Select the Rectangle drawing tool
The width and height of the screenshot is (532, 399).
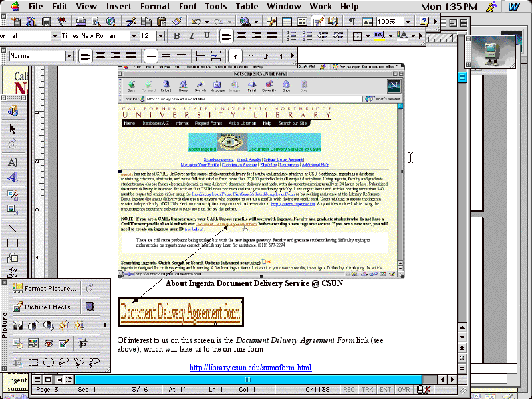point(13,243)
